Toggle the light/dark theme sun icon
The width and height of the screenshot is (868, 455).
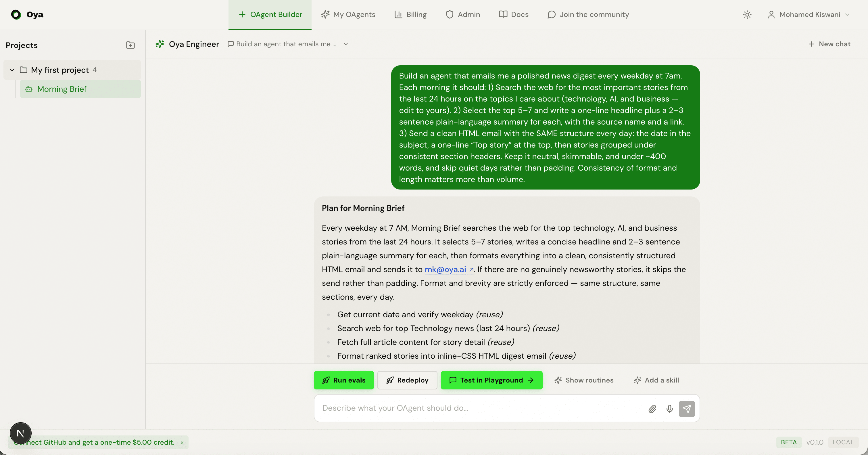click(747, 14)
